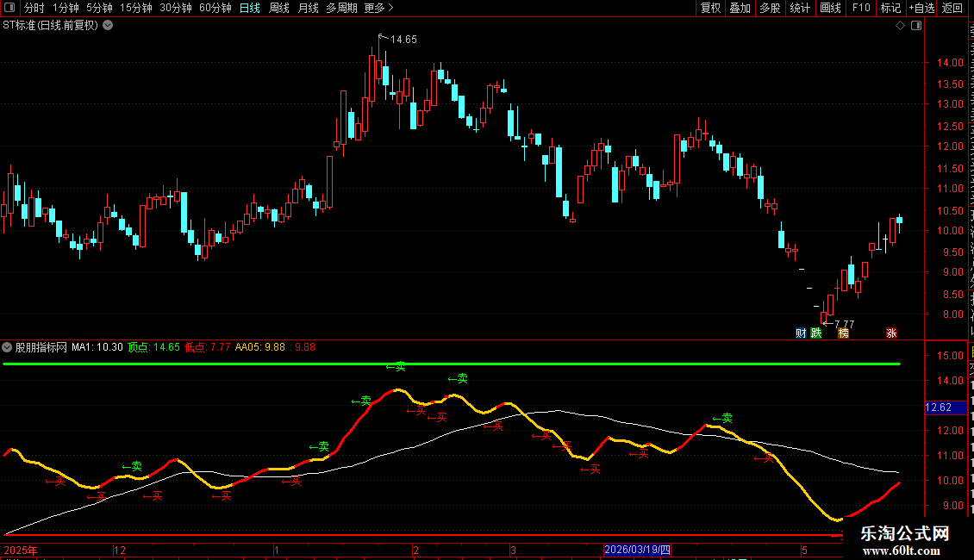Screen dimensions: 974x560
Task: Open F10 company information
Action: tap(861, 8)
